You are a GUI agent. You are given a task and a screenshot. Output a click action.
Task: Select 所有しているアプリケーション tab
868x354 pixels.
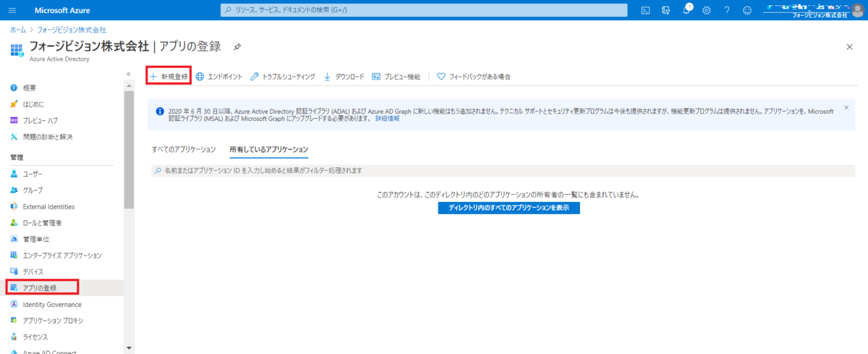pos(268,149)
